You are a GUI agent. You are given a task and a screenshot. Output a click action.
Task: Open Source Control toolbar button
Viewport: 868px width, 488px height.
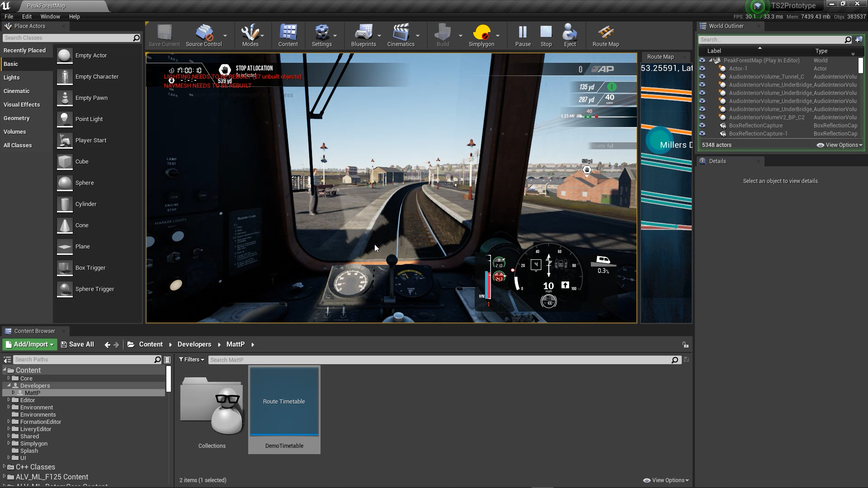[203, 36]
